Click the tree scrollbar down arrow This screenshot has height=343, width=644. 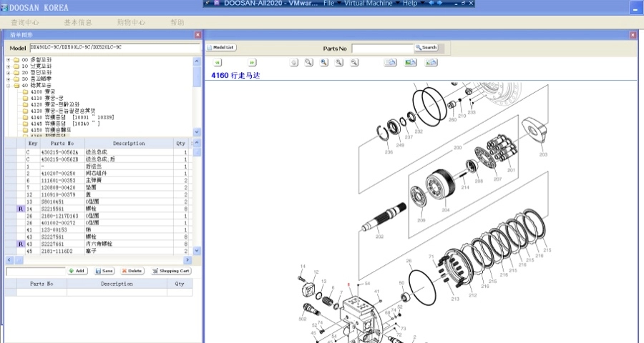(x=197, y=132)
